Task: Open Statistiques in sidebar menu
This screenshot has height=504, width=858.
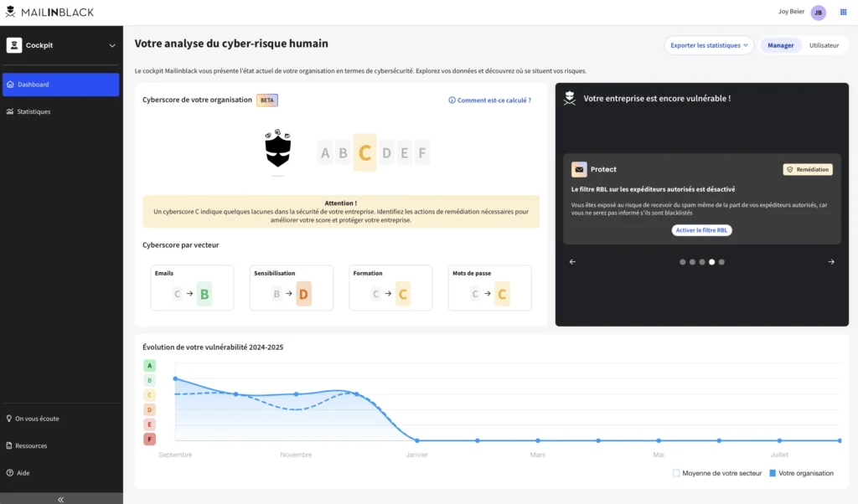Action: pos(34,111)
